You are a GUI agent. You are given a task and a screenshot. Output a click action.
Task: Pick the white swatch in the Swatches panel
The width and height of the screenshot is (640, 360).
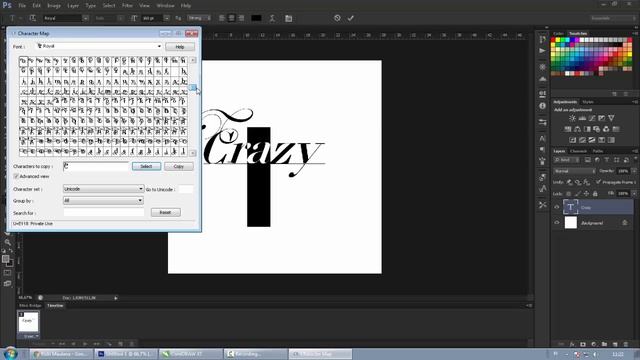coord(581,40)
